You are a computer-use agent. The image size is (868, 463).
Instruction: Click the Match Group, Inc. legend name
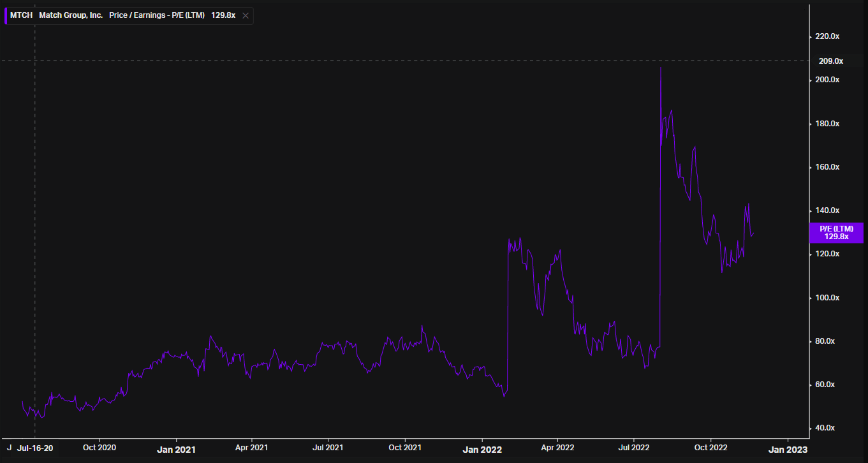[x=71, y=15]
